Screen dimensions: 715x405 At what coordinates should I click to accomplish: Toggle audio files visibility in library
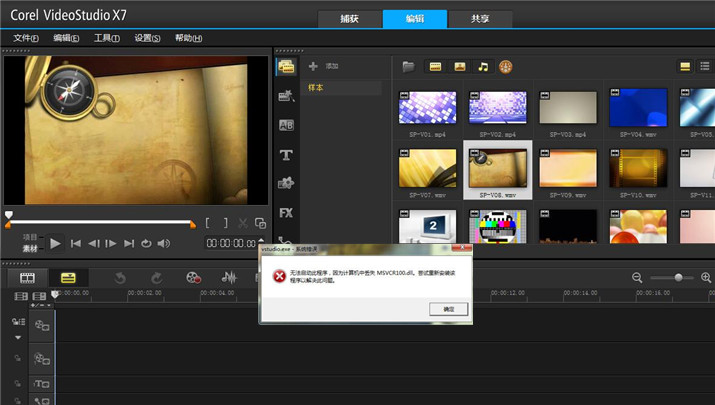(483, 67)
